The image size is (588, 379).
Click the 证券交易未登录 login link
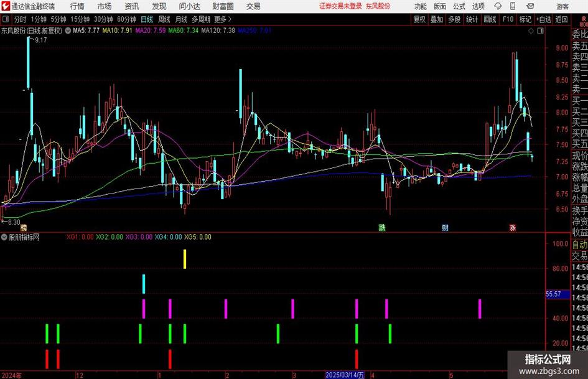[x=340, y=6]
